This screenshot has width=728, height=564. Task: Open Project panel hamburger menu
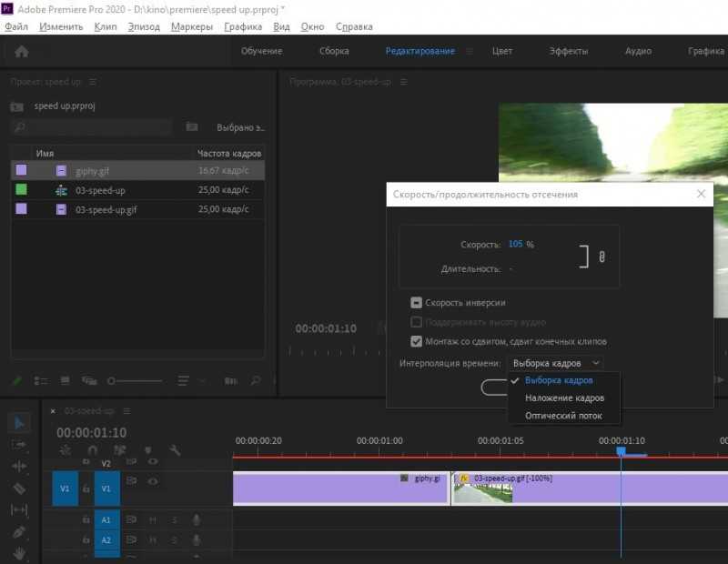tap(93, 82)
